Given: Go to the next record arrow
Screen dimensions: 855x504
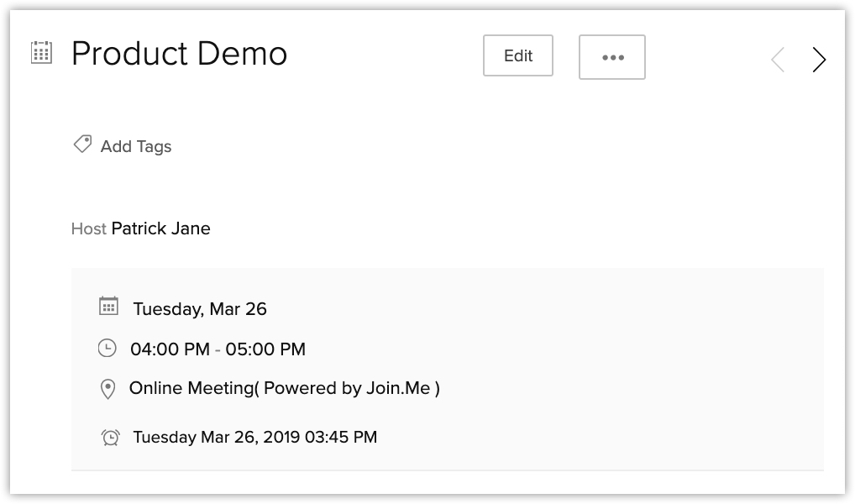Looking at the screenshot, I should point(819,60).
